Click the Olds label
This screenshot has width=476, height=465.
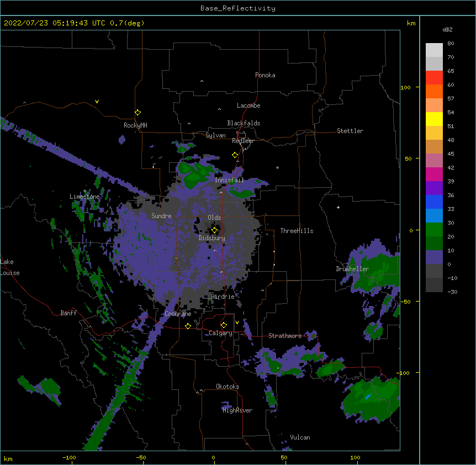[x=214, y=218]
